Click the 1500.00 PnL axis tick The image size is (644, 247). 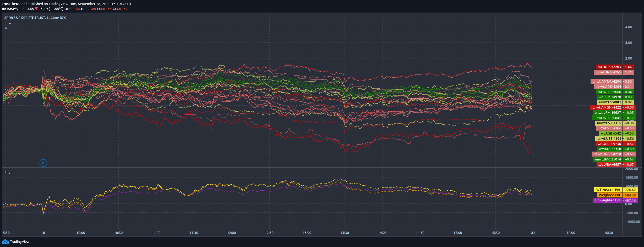tap(631, 178)
